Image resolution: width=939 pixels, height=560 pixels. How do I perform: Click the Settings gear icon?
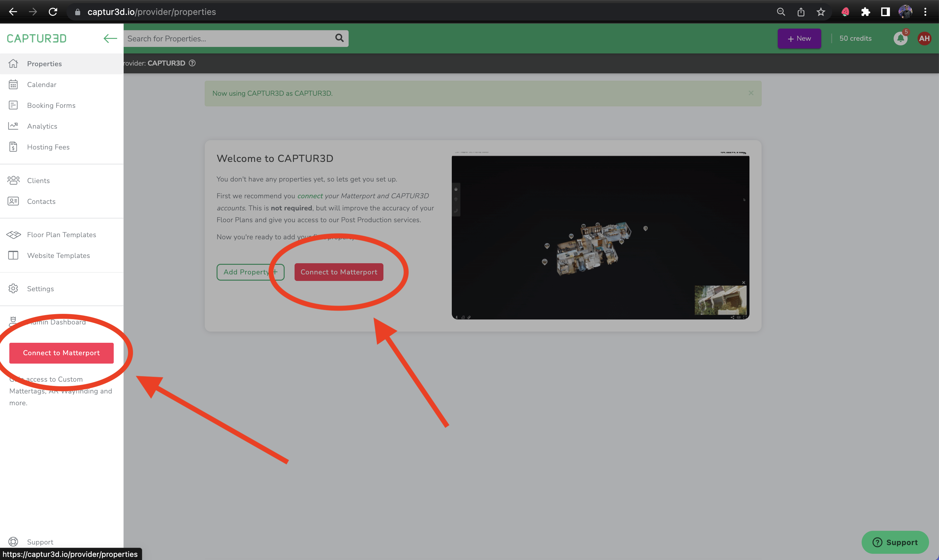[x=13, y=288]
